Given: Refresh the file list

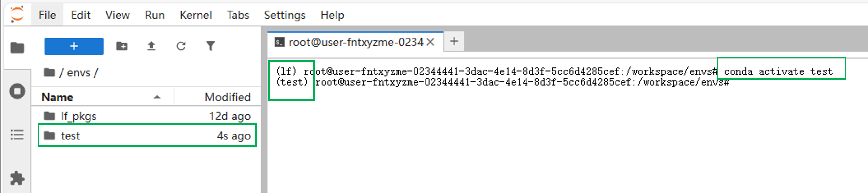Looking at the screenshot, I should (x=181, y=46).
